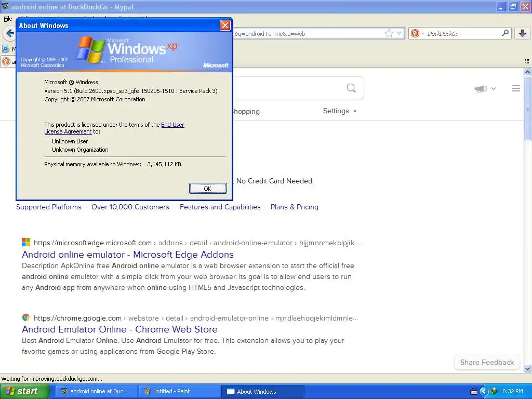Click the address bar URL text
This screenshot has height=399, width=532.
coord(270,34)
